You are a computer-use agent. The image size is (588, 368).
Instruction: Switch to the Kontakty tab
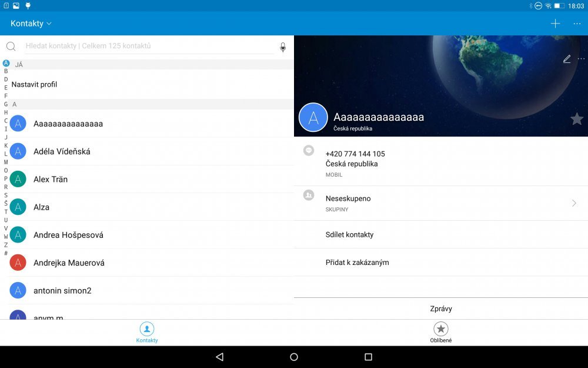click(x=146, y=331)
